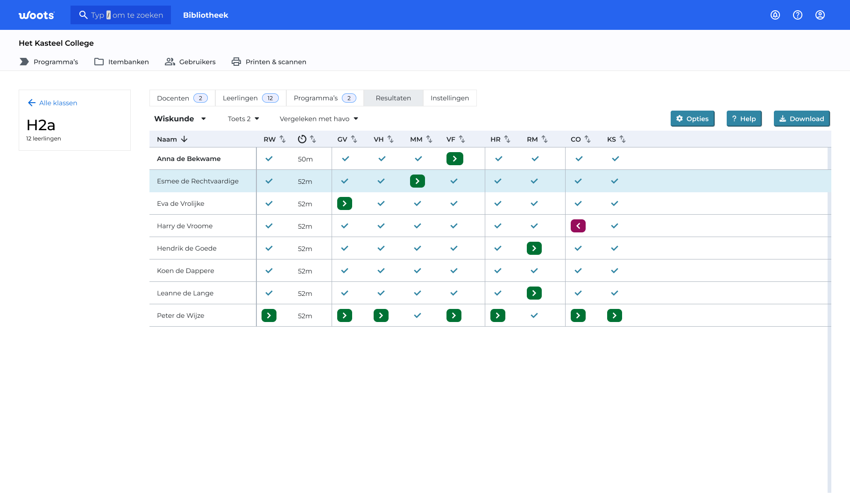Open the help question mark icon in header

[x=798, y=15]
